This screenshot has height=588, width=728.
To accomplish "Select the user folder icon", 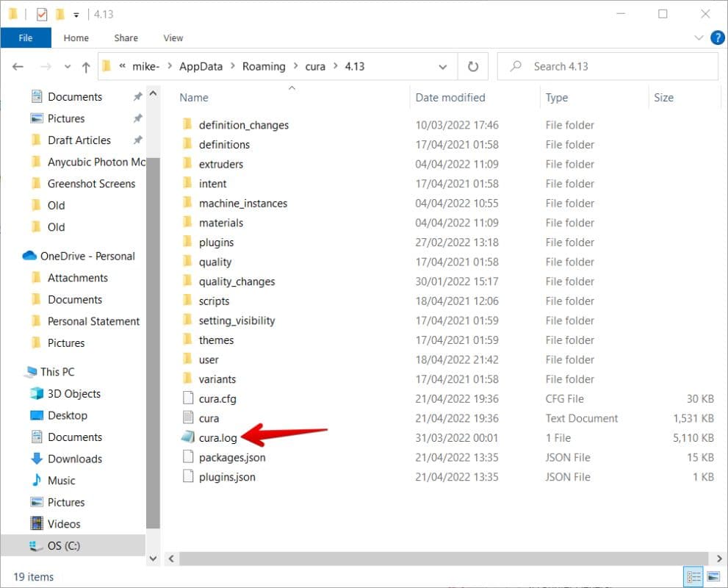I will 187,358.
